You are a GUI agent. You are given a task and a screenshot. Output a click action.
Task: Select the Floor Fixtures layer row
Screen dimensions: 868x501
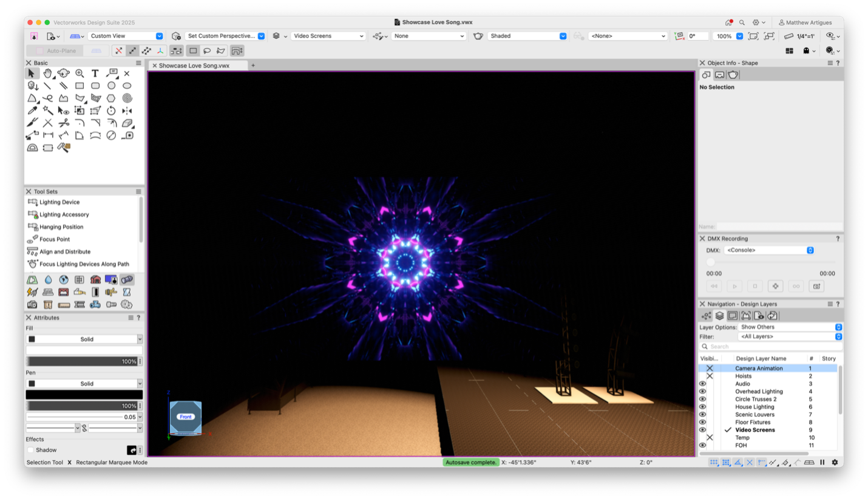click(x=753, y=422)
